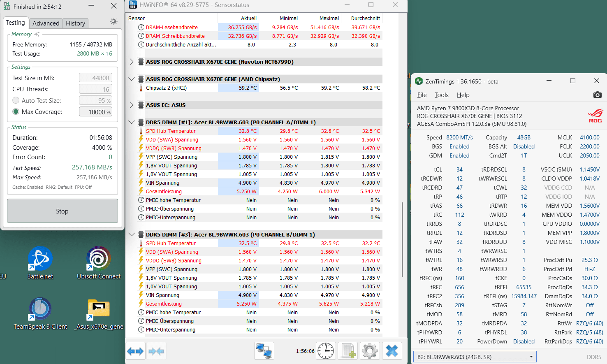Click the Stop test button

63,211
